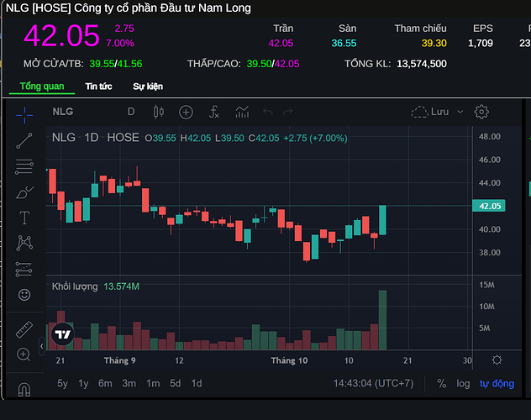This screenshot has height=420, width=531.
Task: Toggle the magnet snap mode
Action: (24, 390)
